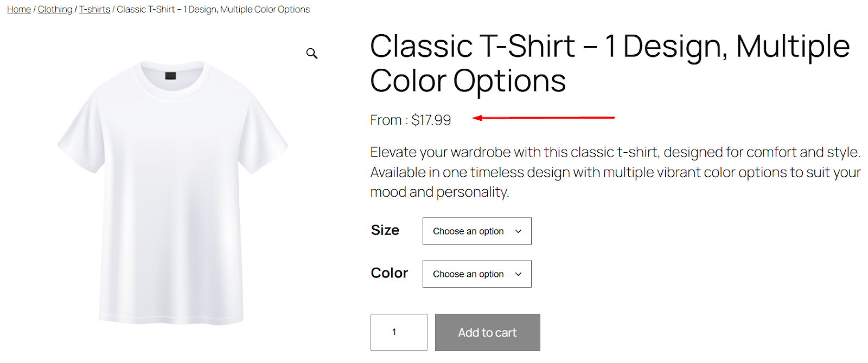Click the Add to cart button
This screenshot has height=363, width=868.
[x=488, y=333]
